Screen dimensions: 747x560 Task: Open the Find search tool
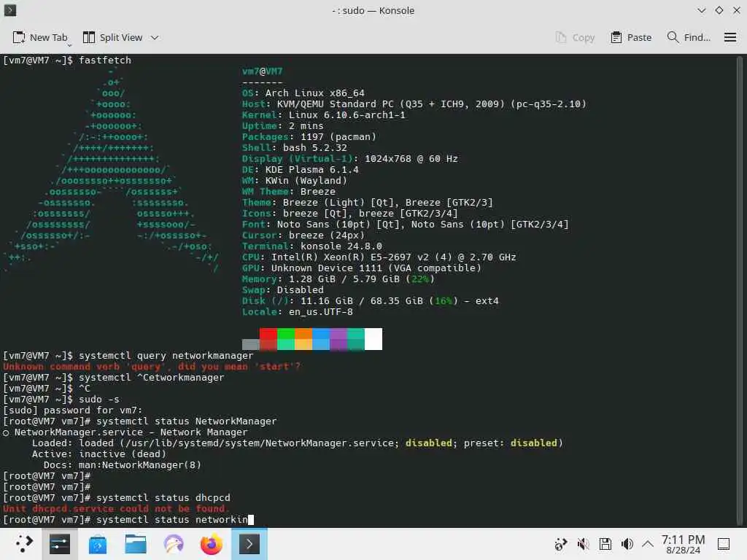pyautogui.click(x=689, y=38)
